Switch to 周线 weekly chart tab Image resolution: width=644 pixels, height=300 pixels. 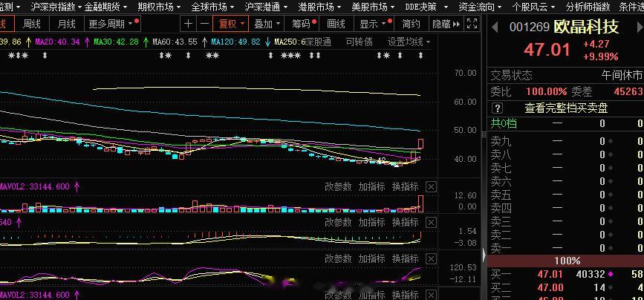tap(32, 25)
